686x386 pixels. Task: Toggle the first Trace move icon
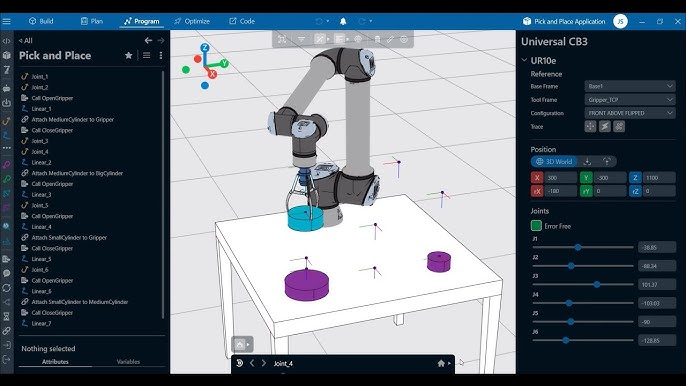(x=590, y=126)
